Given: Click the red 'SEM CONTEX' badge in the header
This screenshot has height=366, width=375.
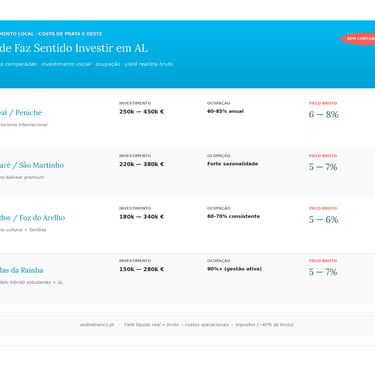Looking at the screenshot, I should 358,39.
